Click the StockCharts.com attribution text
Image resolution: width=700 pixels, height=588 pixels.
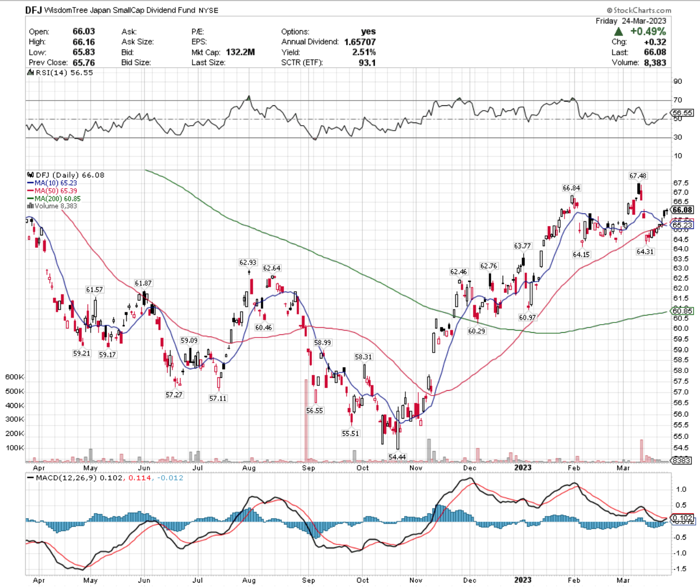[639, 10]
